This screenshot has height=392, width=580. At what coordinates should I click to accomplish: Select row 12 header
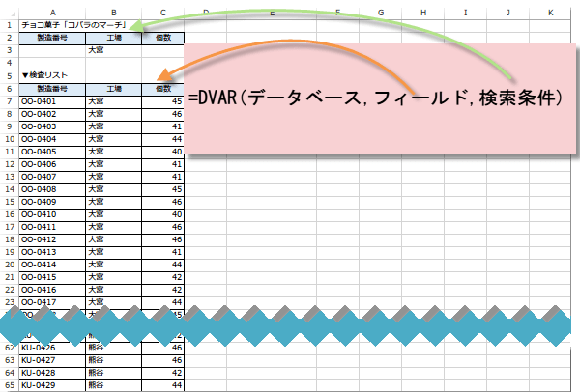[x=10, y=164]
